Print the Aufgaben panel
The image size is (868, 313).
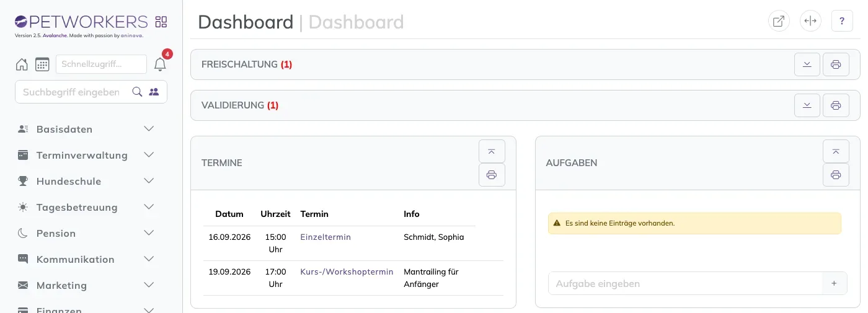click(x=836, y=175)
